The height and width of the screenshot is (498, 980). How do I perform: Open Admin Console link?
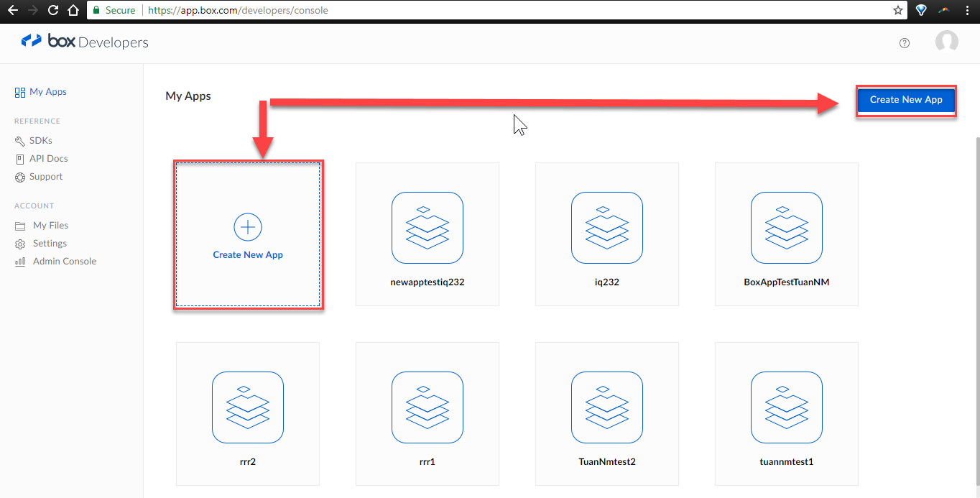click(x=65, y=262)
